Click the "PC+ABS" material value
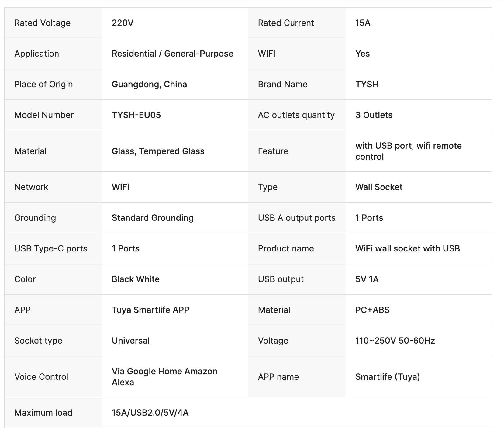This screenshot has width=504, height=433. click(372, 310)
